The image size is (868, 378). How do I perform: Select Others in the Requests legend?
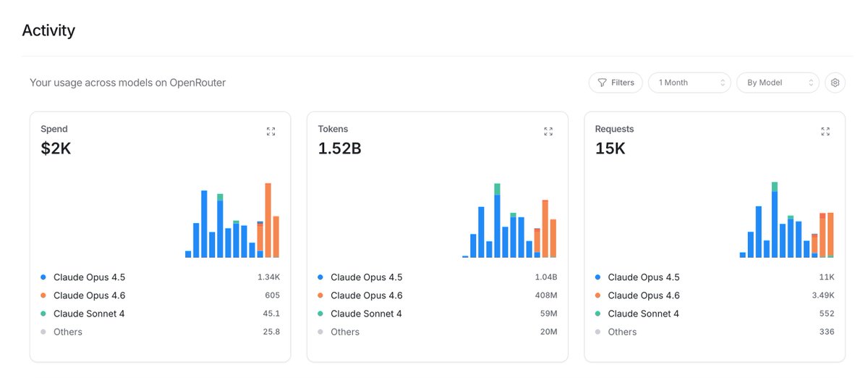622,332
